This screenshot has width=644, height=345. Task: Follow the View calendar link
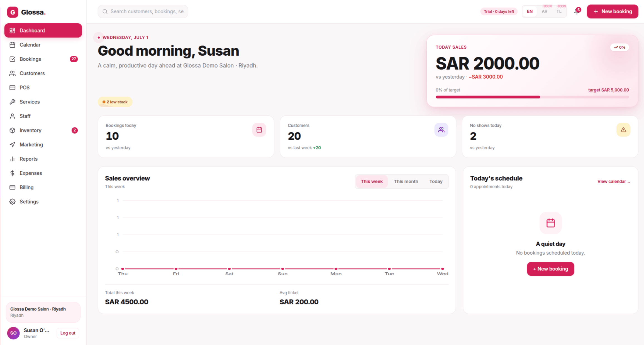(x=614, y=181)
